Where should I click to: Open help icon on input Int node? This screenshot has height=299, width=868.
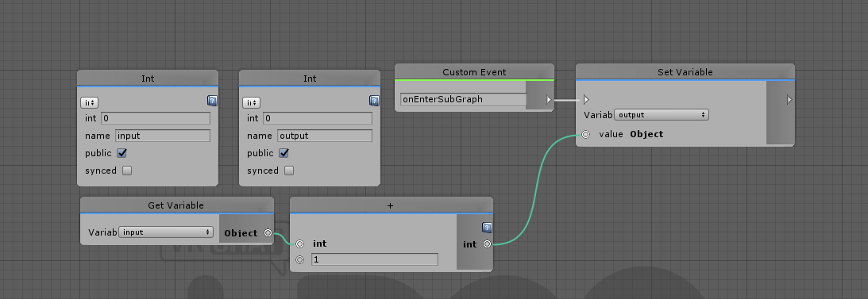[213, 101]
